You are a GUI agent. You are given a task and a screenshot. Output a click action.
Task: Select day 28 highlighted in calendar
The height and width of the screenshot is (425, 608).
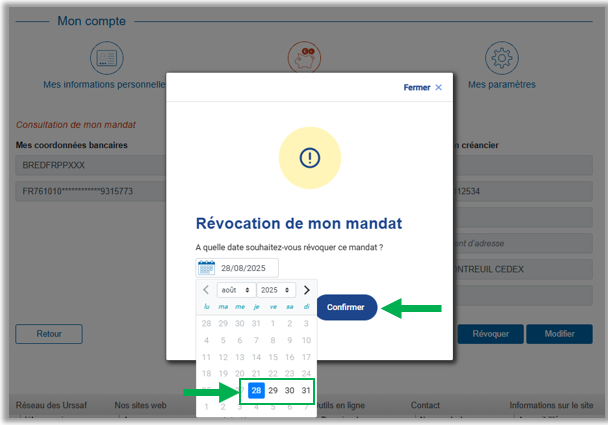(x=256, y=390)
